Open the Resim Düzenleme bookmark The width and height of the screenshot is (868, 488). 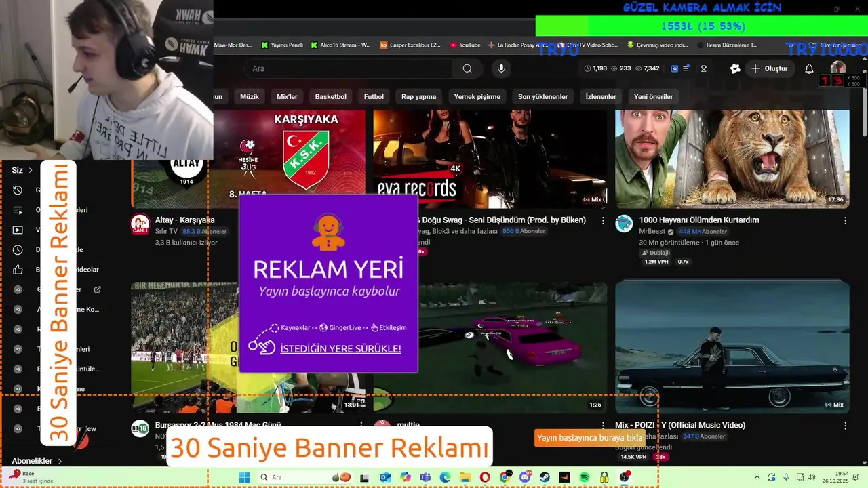[x=727, y=45]
